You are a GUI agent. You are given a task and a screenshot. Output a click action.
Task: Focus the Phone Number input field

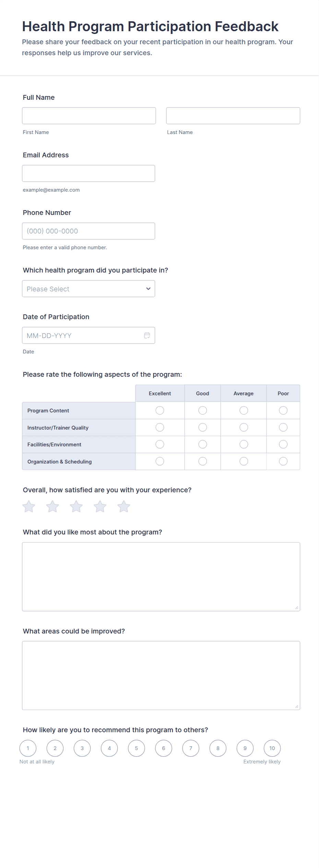coord(88,231)
